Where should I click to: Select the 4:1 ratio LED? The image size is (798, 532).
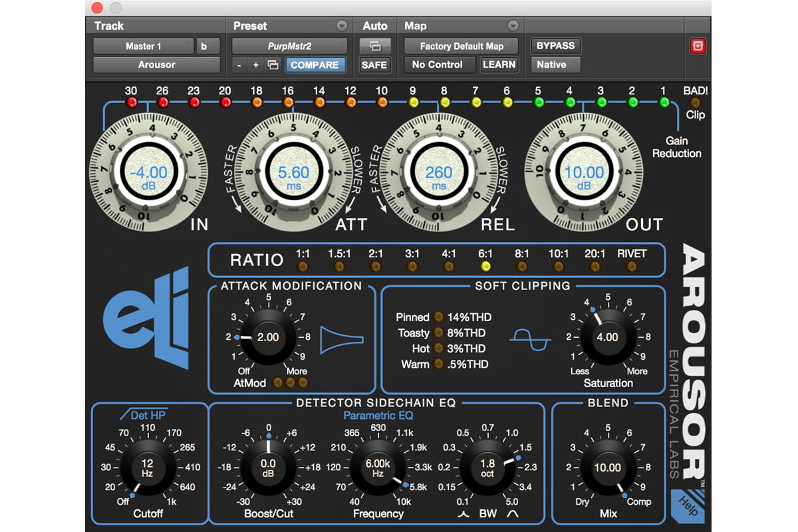tap(449, 267)
